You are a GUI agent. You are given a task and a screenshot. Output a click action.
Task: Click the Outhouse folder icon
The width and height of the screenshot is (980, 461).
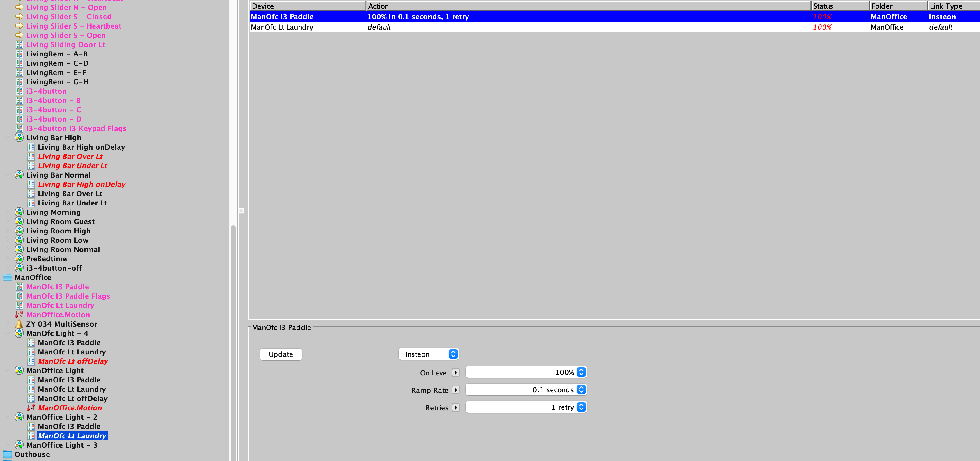coord(8,454)
